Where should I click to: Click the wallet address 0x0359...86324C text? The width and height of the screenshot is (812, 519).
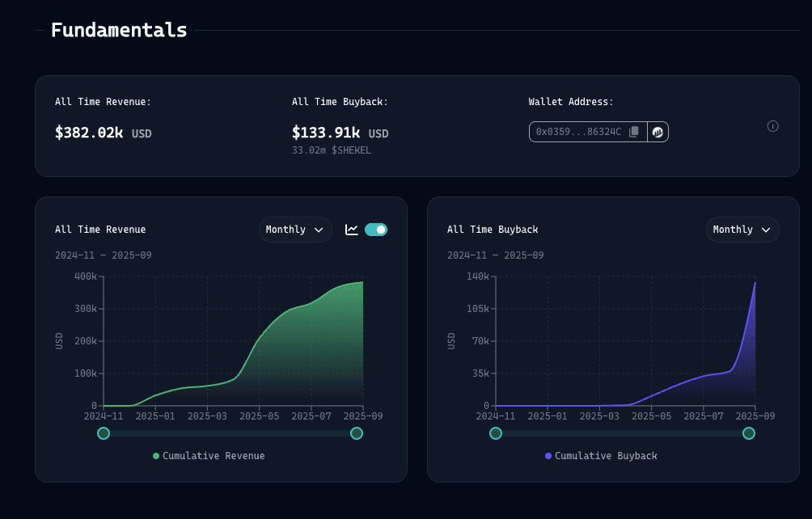[578, 132]
